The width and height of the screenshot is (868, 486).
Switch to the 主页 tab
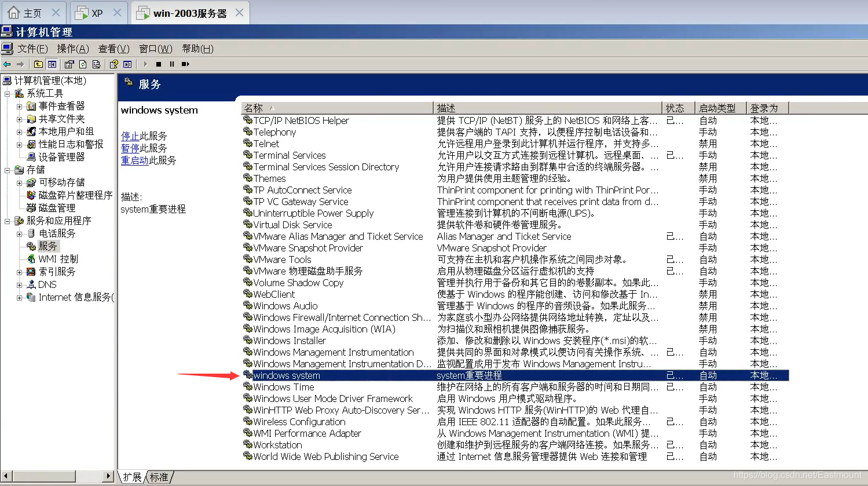coord(32,13)
